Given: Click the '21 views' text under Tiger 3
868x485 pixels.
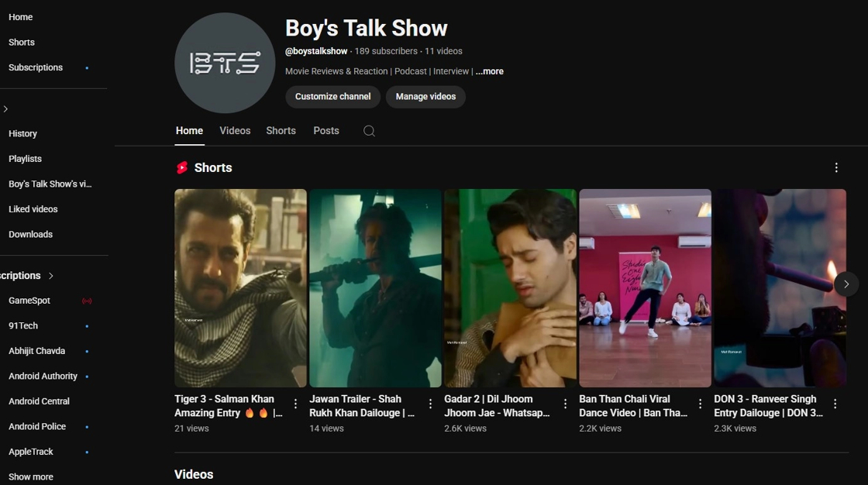Looking at the screenshot, I should pyautogui.click(x=191, y=428).
